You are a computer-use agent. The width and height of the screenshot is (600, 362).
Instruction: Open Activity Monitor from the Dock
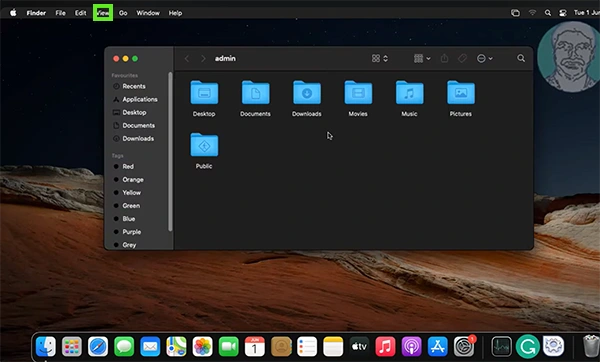[501, 346]
